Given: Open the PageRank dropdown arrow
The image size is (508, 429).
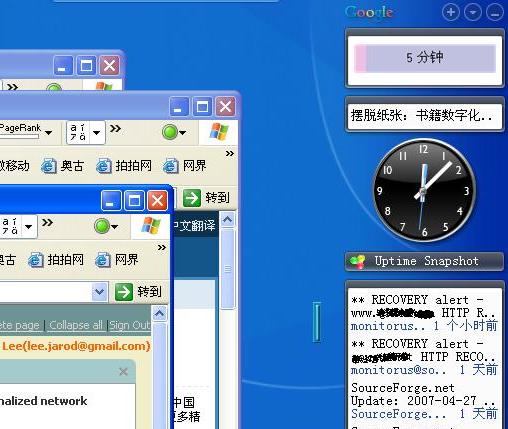Looking at the screenshot, I should coord(49,133).
